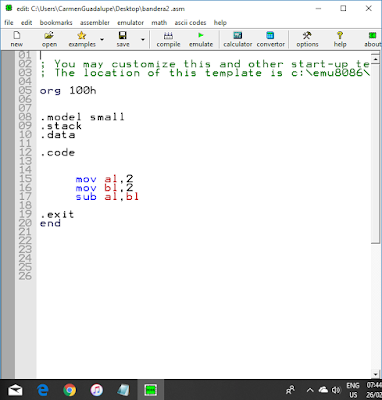This screenshot has width=382, height=400.
Task: Open OneDrive cloud tray icon
Action: (x=323, y=390)
